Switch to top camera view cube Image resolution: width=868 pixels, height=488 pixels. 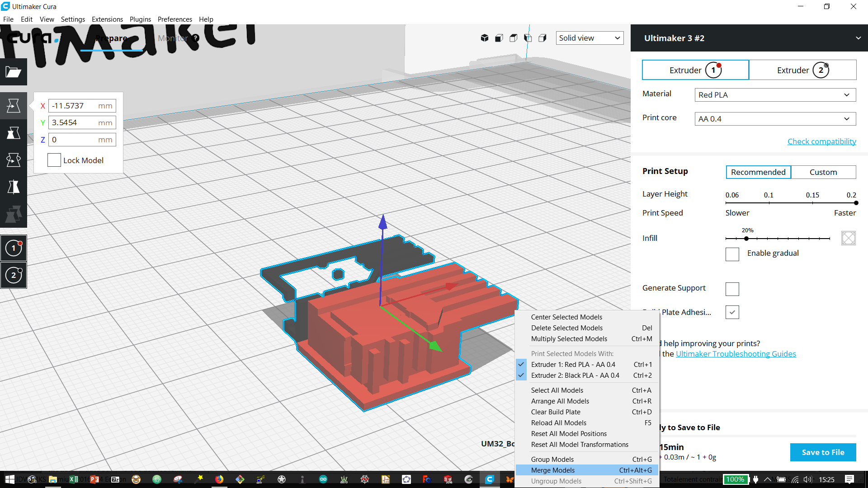514,38
